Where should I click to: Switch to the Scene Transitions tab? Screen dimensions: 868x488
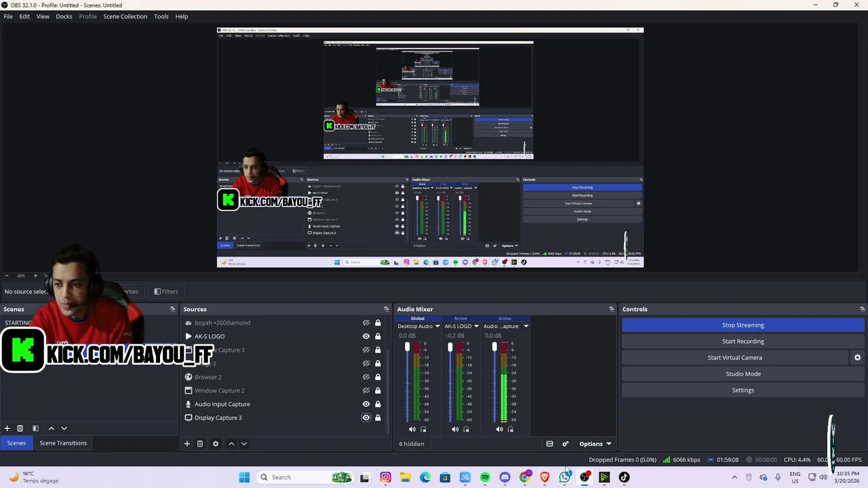tap(63, 443)
